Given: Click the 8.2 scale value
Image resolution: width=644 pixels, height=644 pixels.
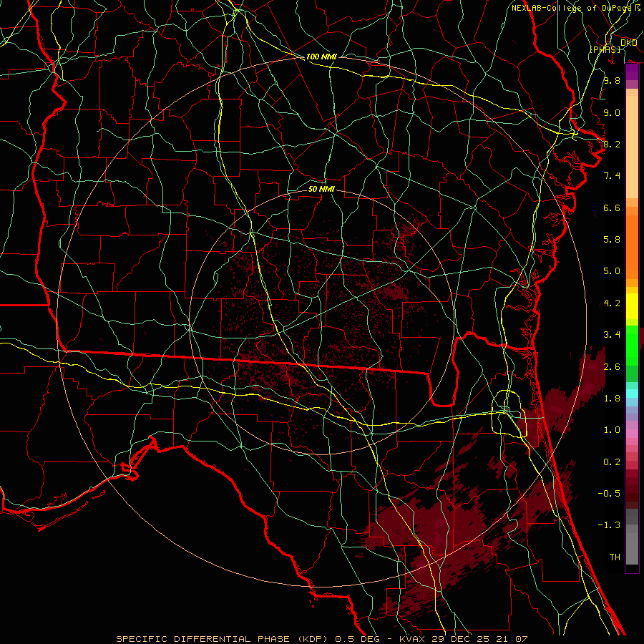Looking at the screenshot, I should [612, 144].
